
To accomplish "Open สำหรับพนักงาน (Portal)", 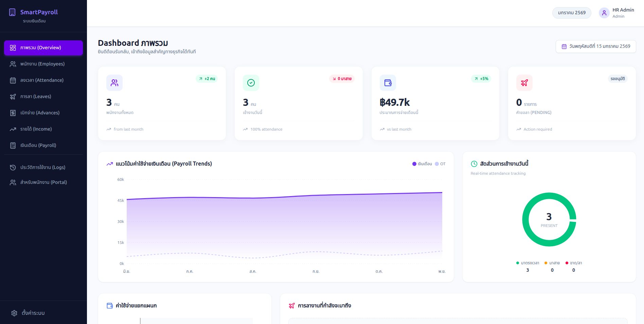I will click(43, 183).
